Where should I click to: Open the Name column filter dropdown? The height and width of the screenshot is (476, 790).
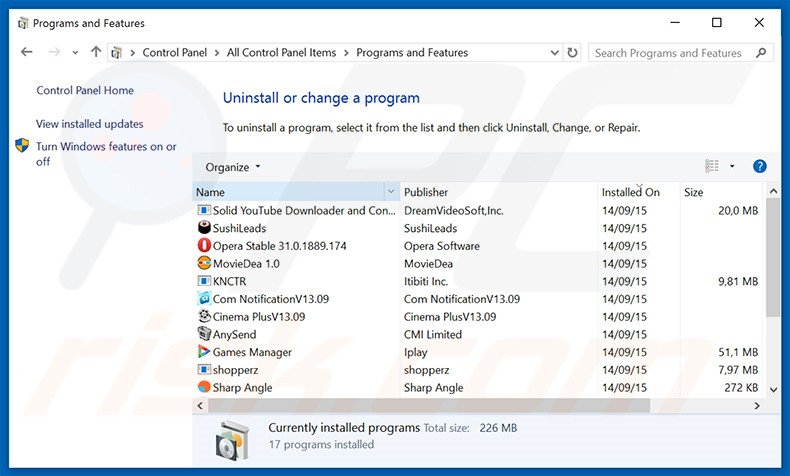tap(390, 192)
